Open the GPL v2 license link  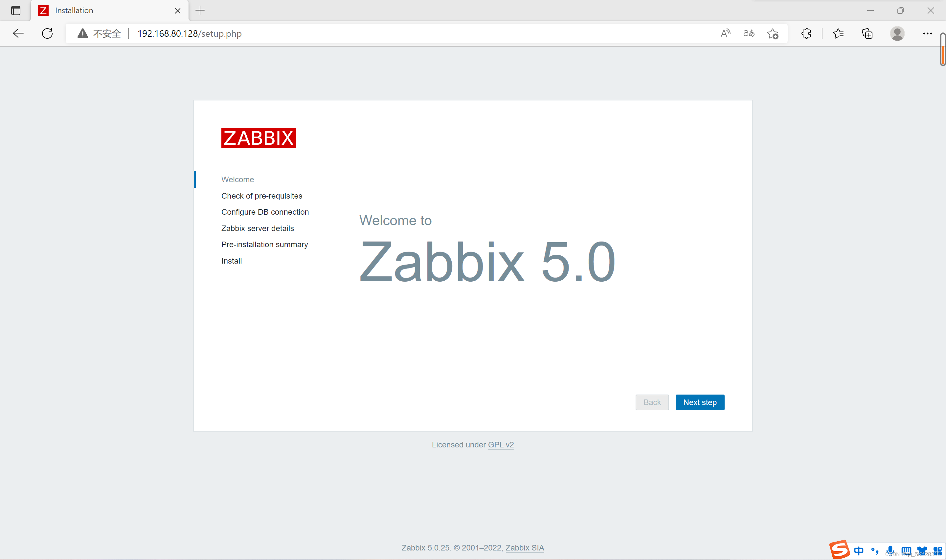(x=501, y=444)
